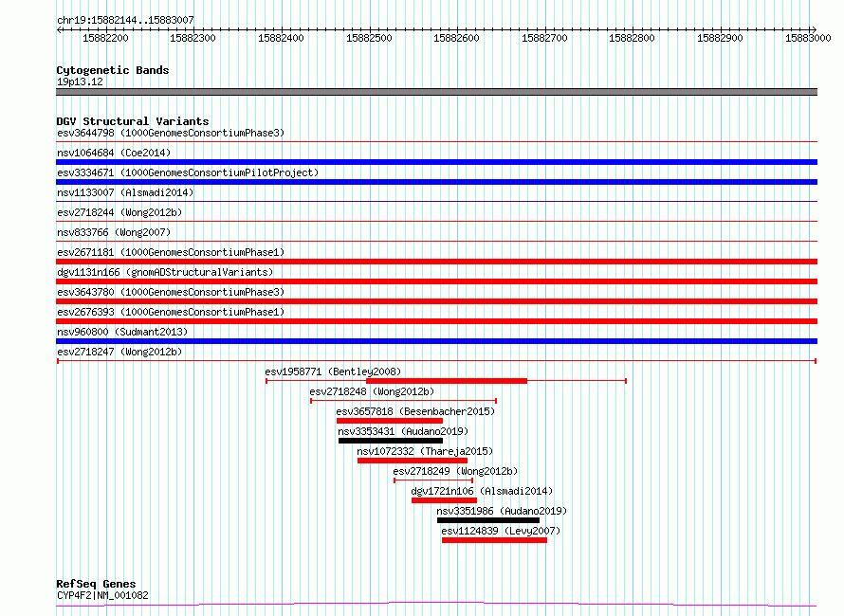Click esv3657818 (Besenbacher2015) label
Viewport: 844px width, 616px height.
415,411
